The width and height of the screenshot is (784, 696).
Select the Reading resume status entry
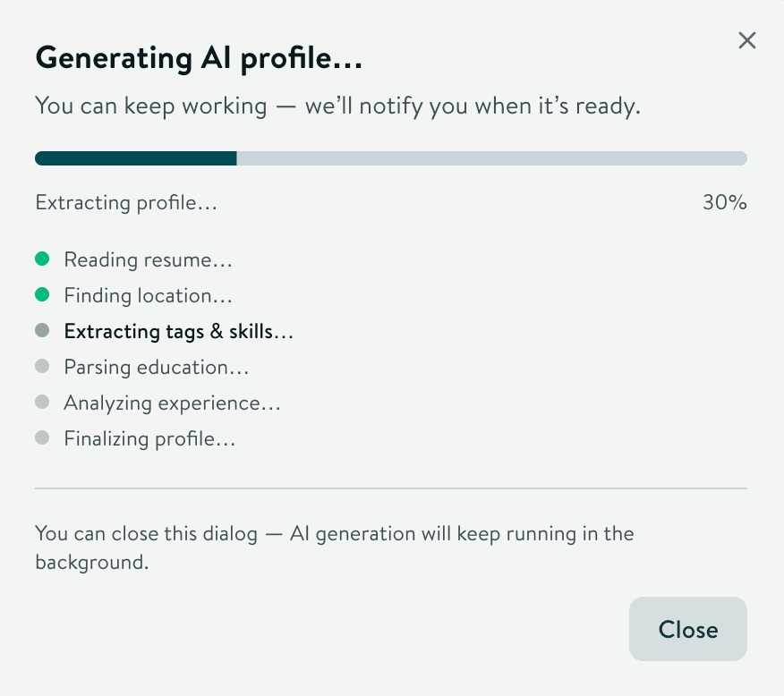[148, 259]
